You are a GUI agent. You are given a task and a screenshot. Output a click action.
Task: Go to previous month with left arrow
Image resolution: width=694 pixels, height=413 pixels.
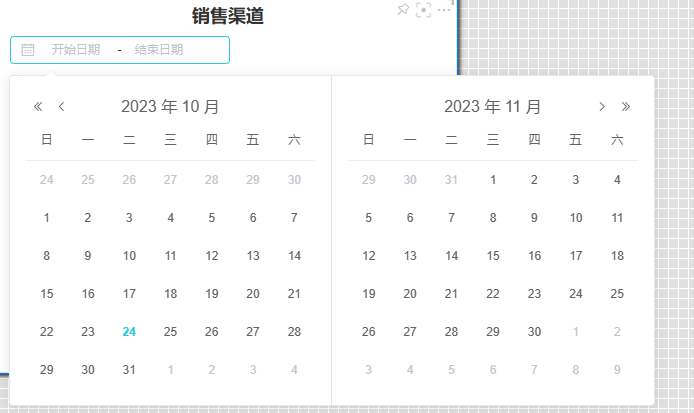(x=62, y=106)
